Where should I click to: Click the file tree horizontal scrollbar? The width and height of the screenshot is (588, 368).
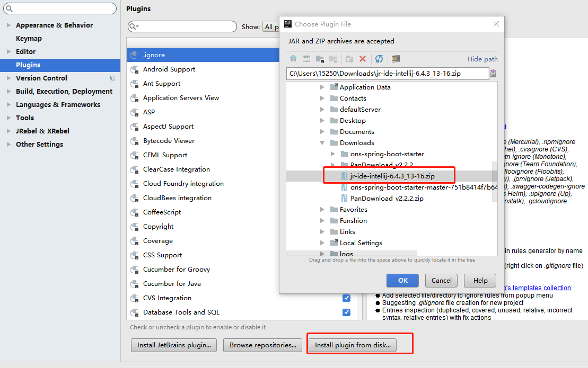coord(352,253)
